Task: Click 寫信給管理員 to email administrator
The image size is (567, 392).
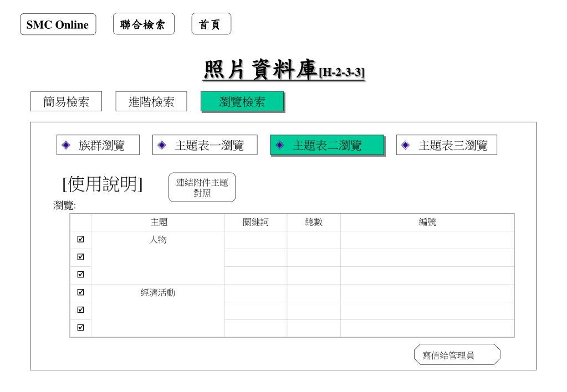Action: click(x=457, y=355)
